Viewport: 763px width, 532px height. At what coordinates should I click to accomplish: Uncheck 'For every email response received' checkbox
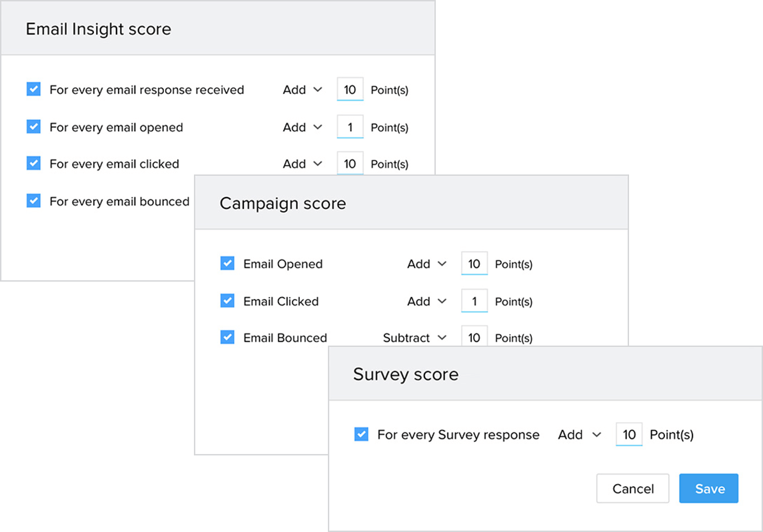tap(33, 89)
